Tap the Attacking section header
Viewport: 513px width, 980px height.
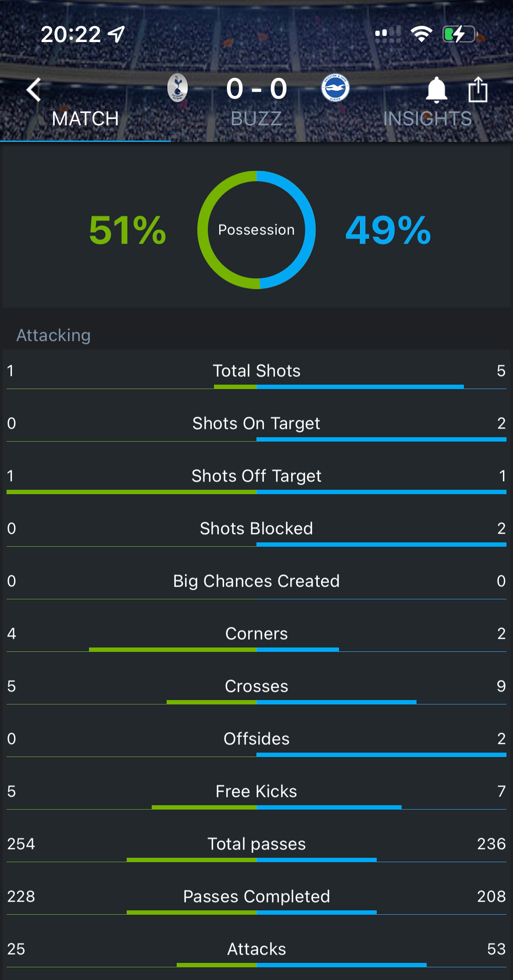tap(53, 335)
